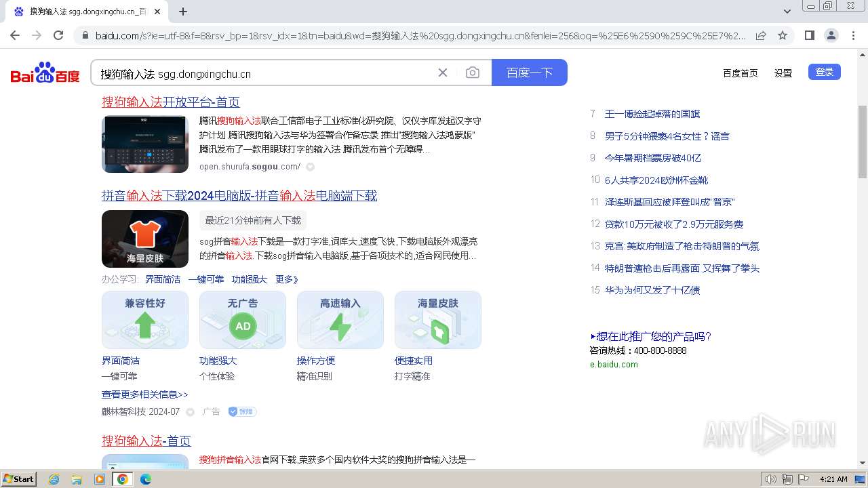
Task: Click the volume speaker tray icon
Action: click(770, 479)
